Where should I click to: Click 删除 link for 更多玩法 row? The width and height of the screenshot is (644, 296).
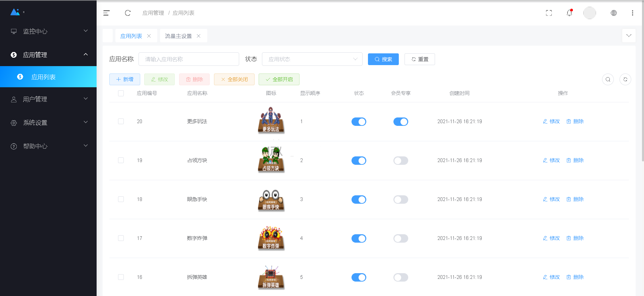tap(575, 121)
